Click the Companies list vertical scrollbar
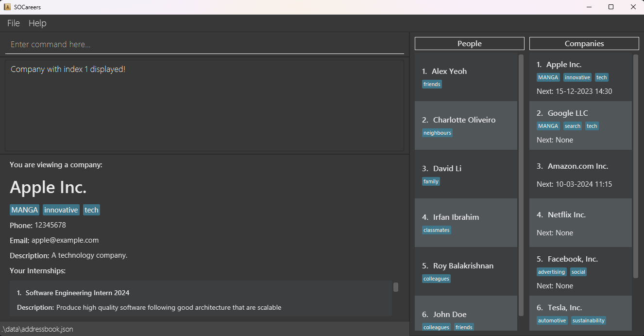This screenshot has height=336, width=644. tap(636, 165)
